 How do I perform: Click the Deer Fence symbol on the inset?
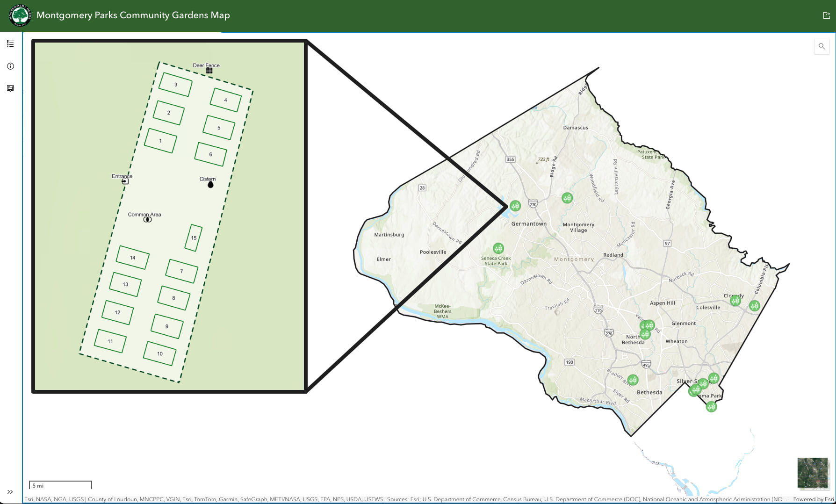(x=209, y=70)
